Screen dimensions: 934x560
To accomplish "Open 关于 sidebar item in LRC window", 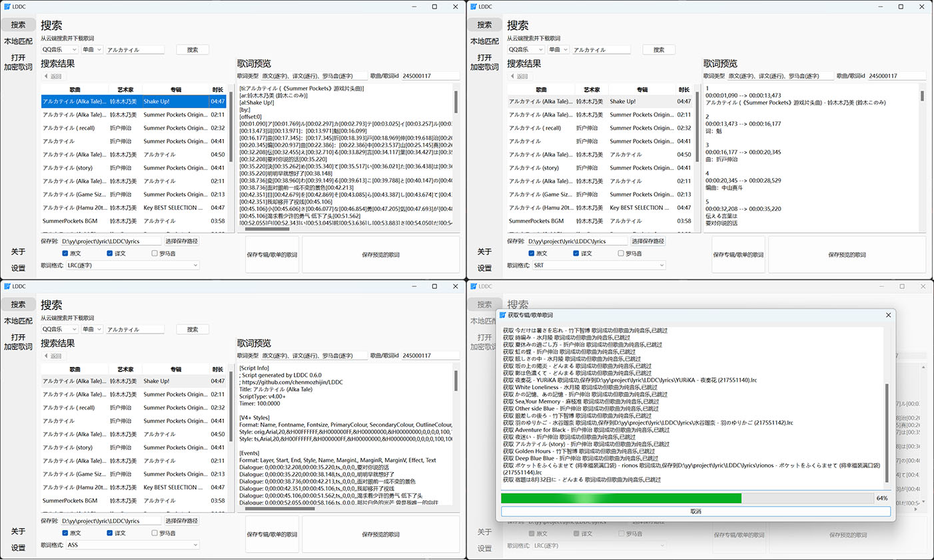I will [18, 252].
